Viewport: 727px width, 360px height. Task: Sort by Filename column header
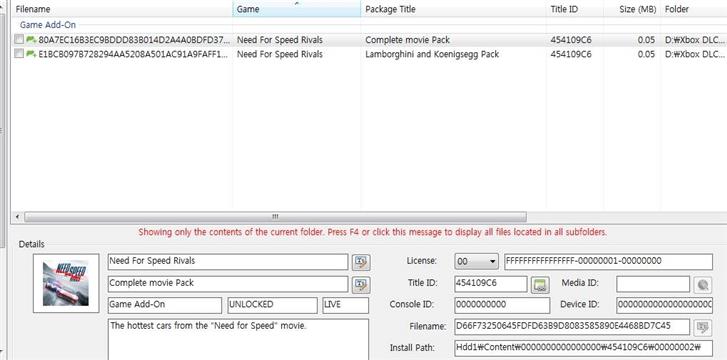point(122,9)
